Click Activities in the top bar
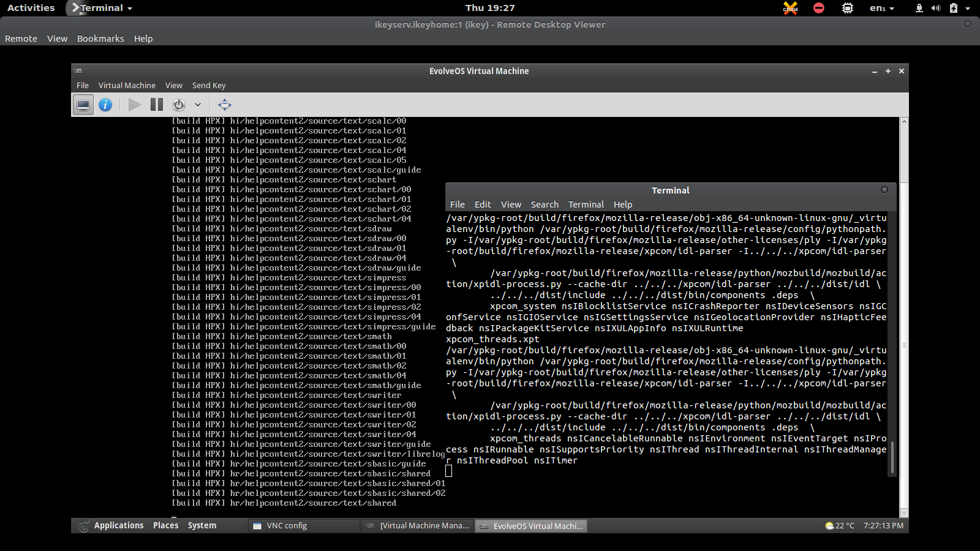Screen dimensions: 980x551 pyautogui.click(x=31, y=8)
